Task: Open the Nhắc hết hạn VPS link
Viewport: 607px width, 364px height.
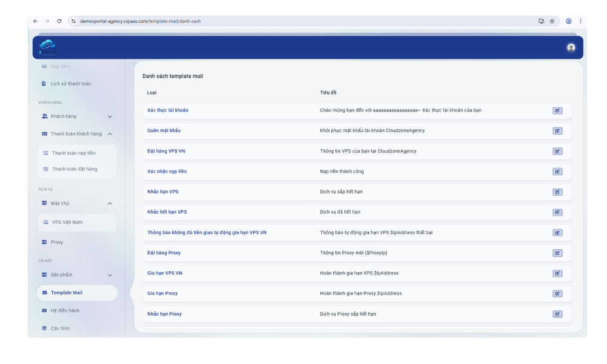Action: pos(167,212)
